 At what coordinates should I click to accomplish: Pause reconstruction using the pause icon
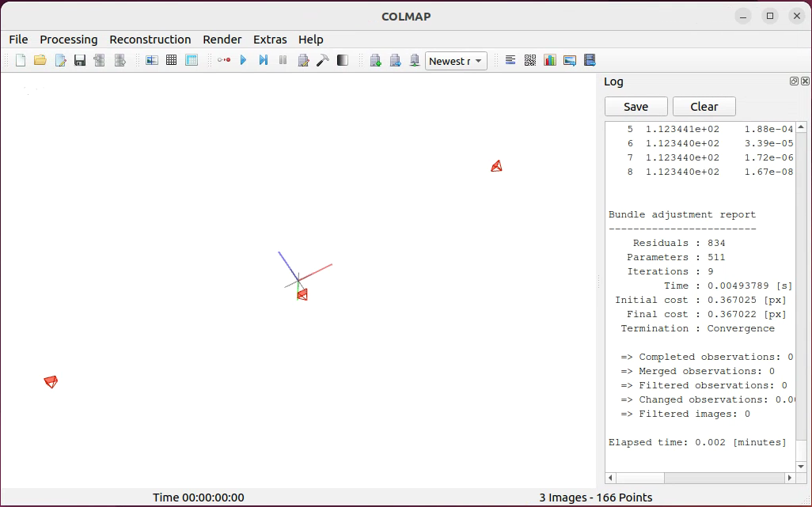coord(283,61)
